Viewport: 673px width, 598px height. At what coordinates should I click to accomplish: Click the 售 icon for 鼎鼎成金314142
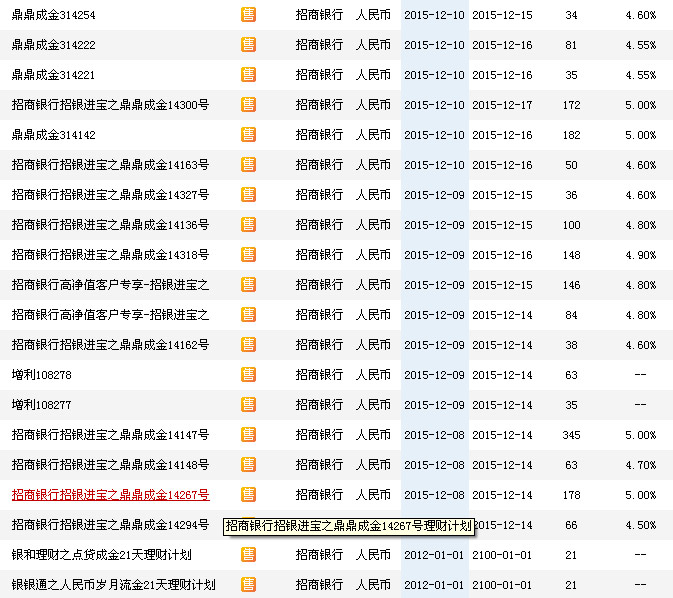(x=248, y=135)
